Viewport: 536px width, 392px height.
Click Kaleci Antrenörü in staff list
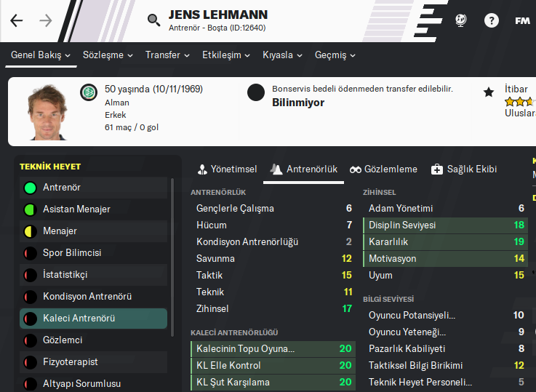click(79, 319)
